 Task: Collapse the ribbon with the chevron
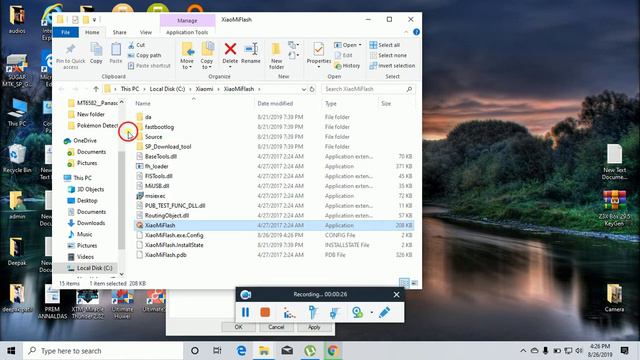406,32
